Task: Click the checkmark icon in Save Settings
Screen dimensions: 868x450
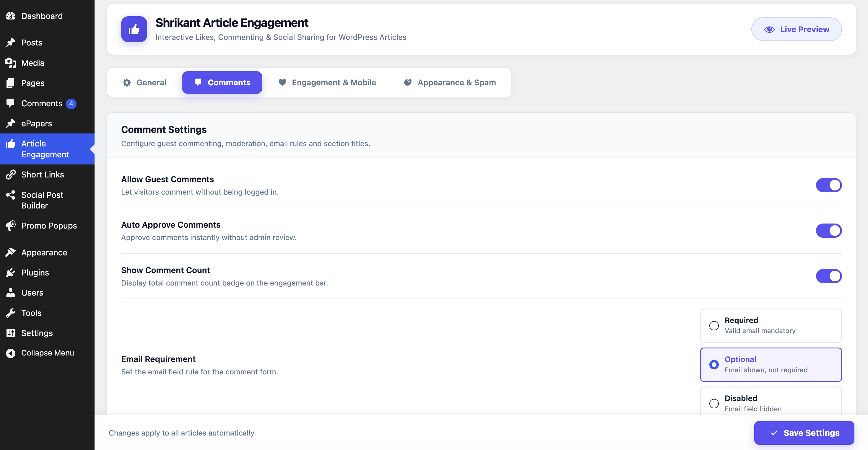Action: pyautogui.click(x=774, y=433)
